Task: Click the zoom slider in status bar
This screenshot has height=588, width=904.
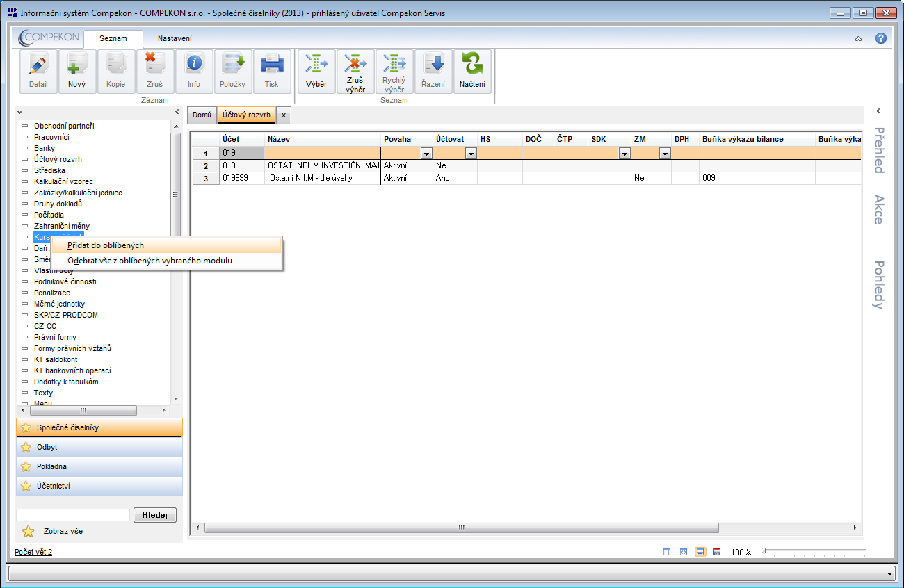Action: (814, 552)
